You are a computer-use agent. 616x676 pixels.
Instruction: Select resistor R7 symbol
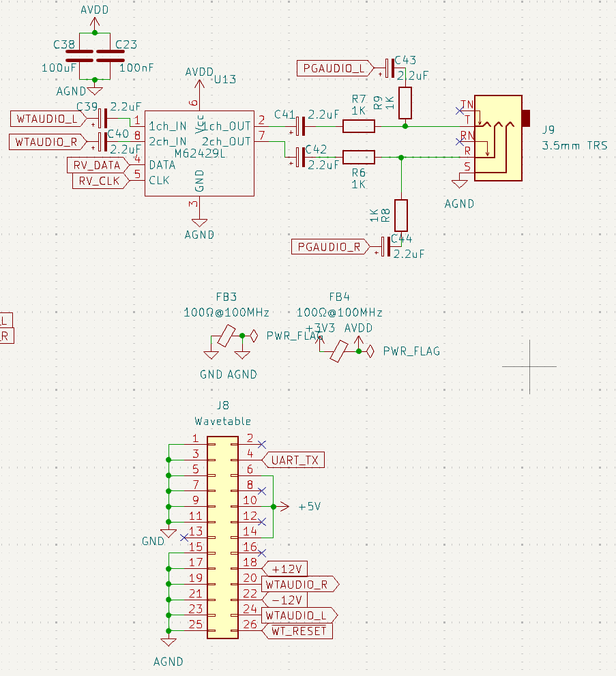(x=359, y=126)
